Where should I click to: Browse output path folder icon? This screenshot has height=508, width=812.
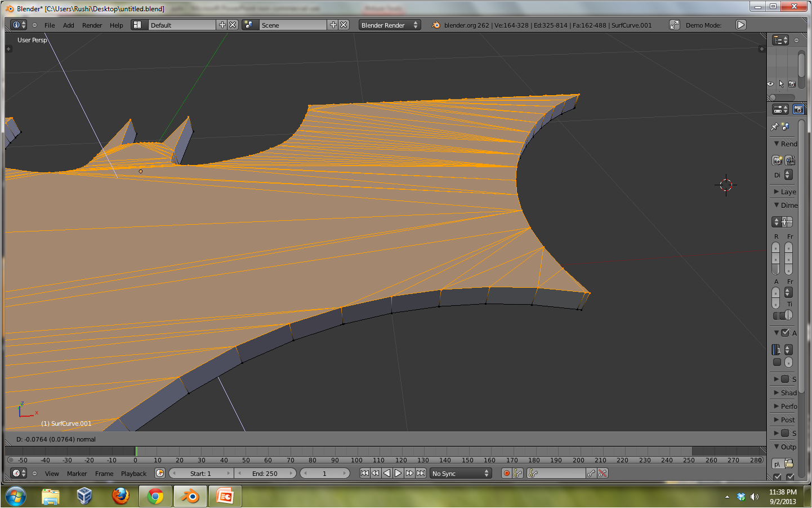tap(788, 464)
